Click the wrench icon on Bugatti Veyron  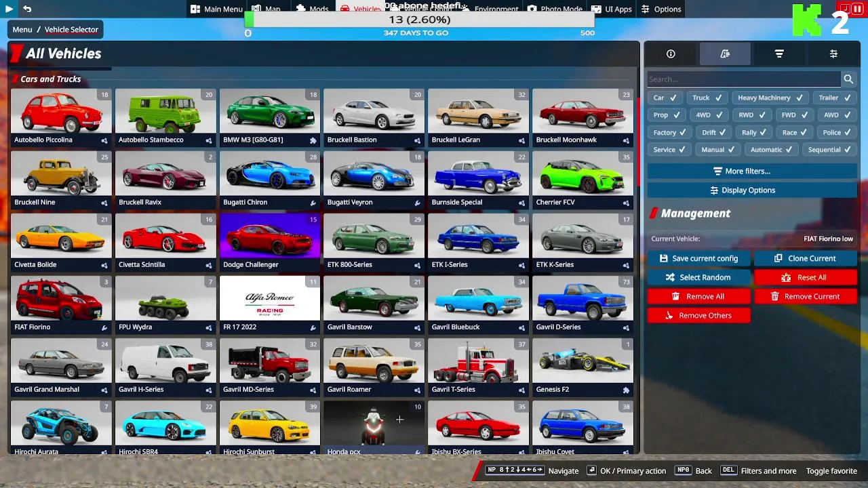point(417,203)
